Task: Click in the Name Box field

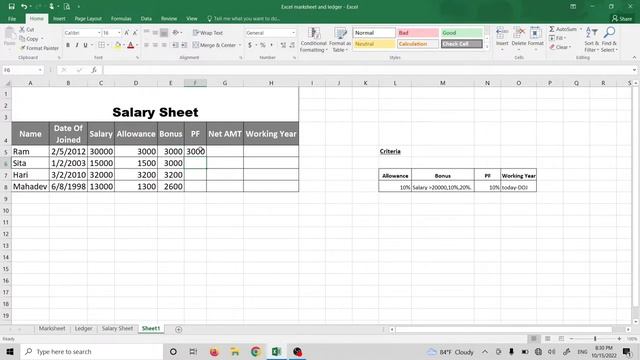Action: [22, 70]
